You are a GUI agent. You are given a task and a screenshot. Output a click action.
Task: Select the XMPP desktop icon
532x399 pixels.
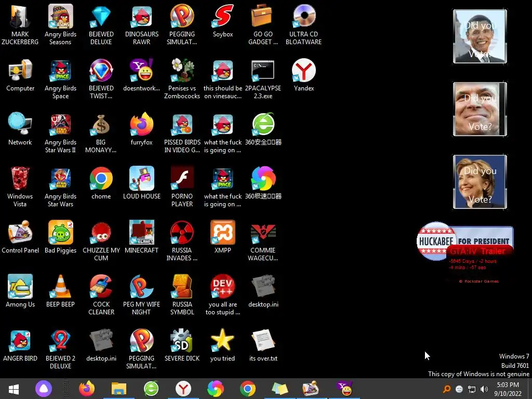[222, 237]
